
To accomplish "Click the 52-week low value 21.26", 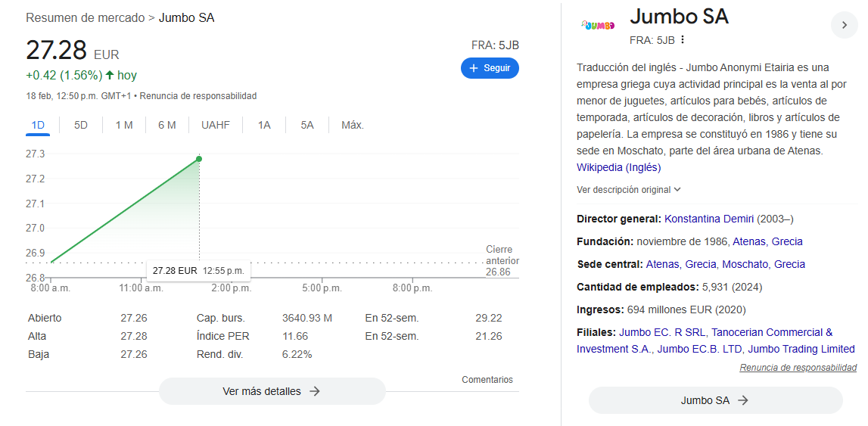I will point(489,336).
